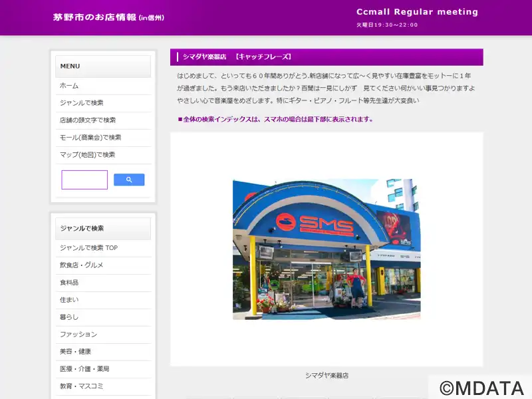Click the 火曜日19:30～22:00 schedule text
Screen dimensions: 532x399
(x=387, y=25)
